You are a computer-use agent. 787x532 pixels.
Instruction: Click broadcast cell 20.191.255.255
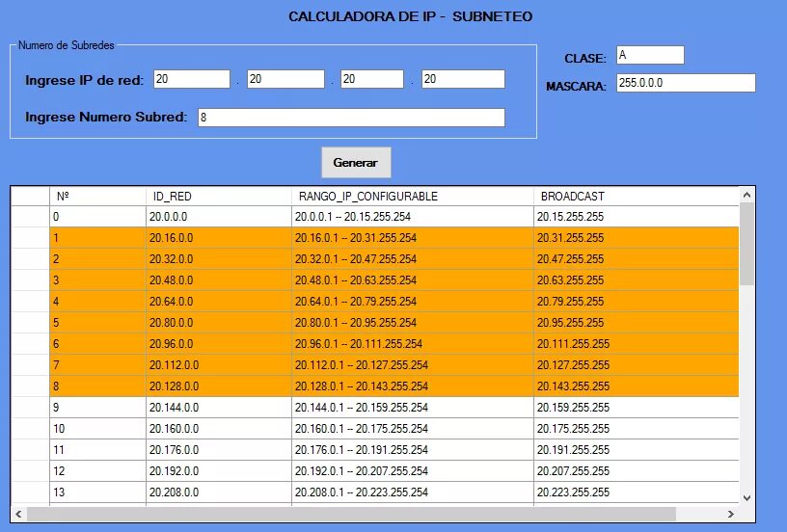point(637,450)
